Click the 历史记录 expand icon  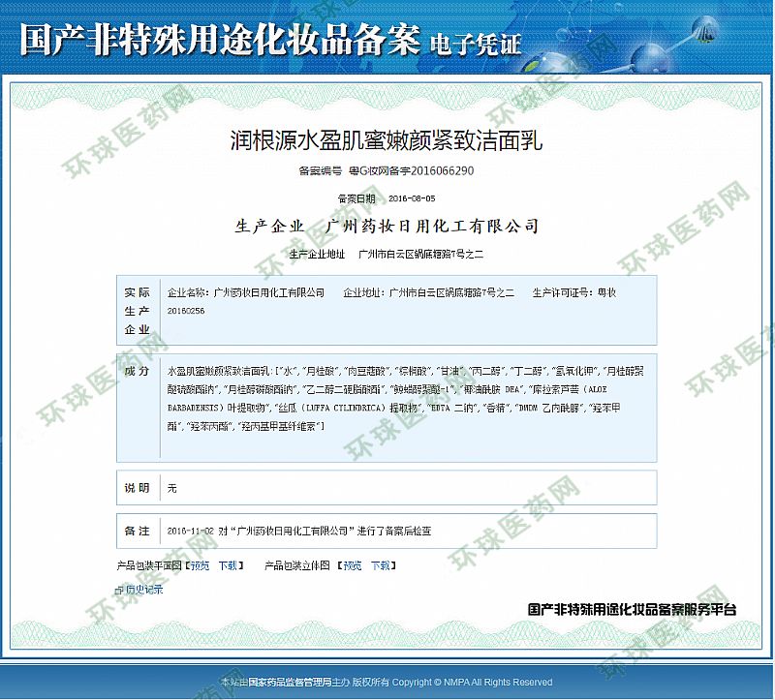coord(117,589)
